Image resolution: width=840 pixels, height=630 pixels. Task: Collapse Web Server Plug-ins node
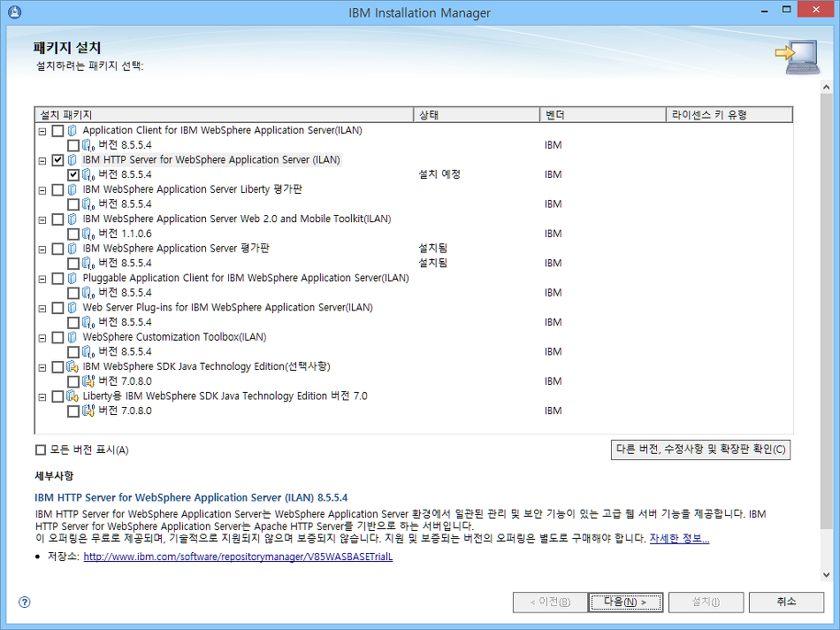tap(42, 308)
